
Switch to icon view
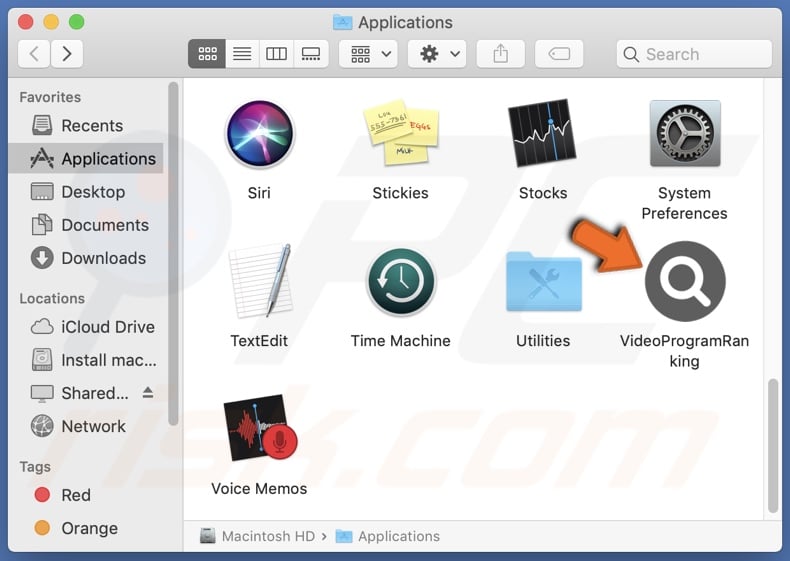pos(207,54)
